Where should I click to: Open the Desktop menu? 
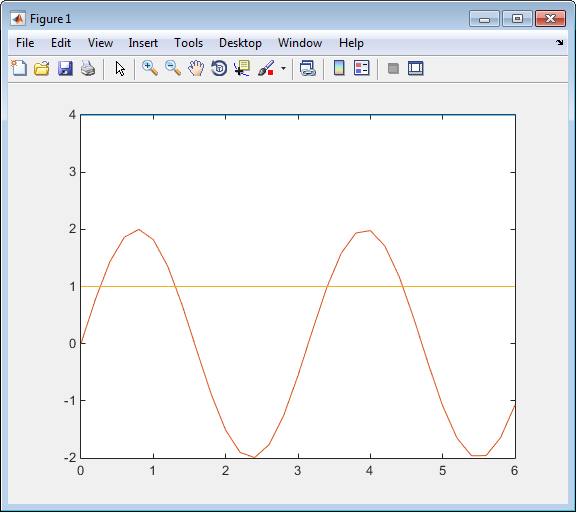coord(240,43)
